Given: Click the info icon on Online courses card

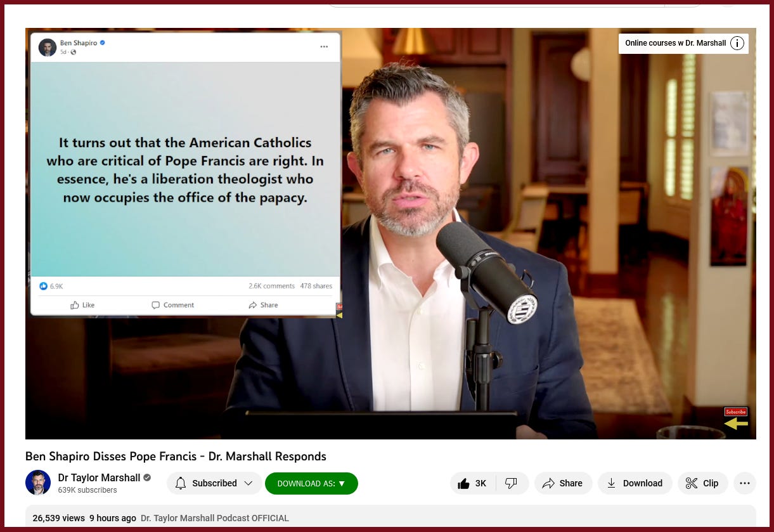Looking at the screenshot, I should [737, 43].
